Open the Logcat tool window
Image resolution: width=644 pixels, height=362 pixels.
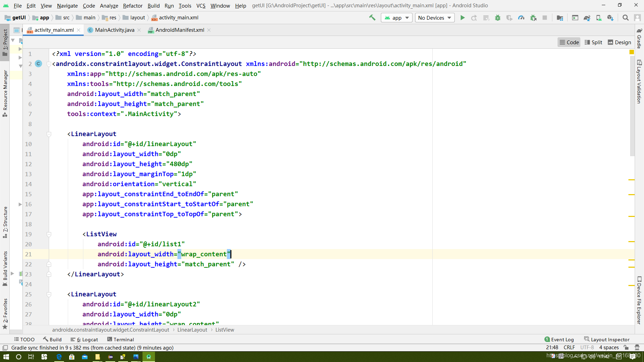[84, 339]
